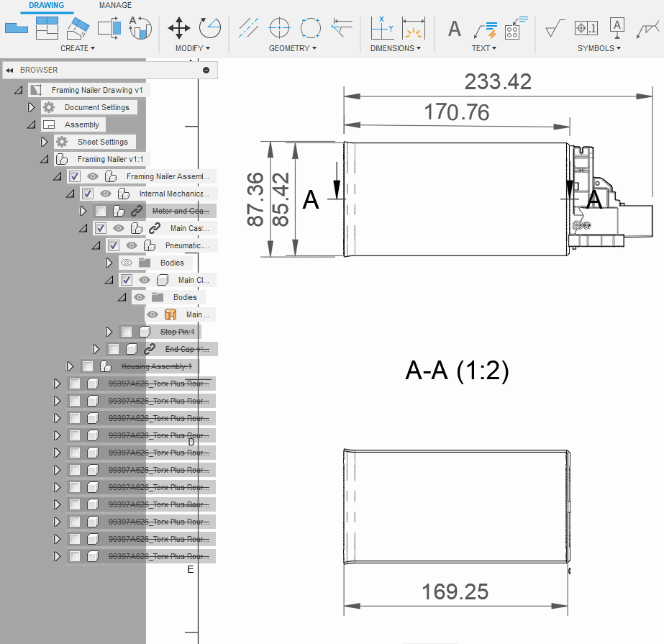Enable the Stop Pin:1 checkbox
The height and width of the screenshot is (644, 664).
126,332
